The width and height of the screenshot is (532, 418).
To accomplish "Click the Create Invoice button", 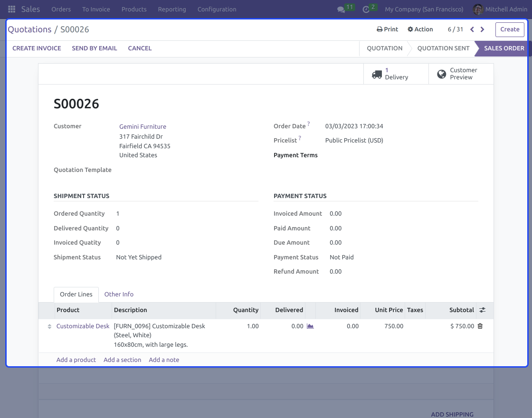I will coord(37,48).
